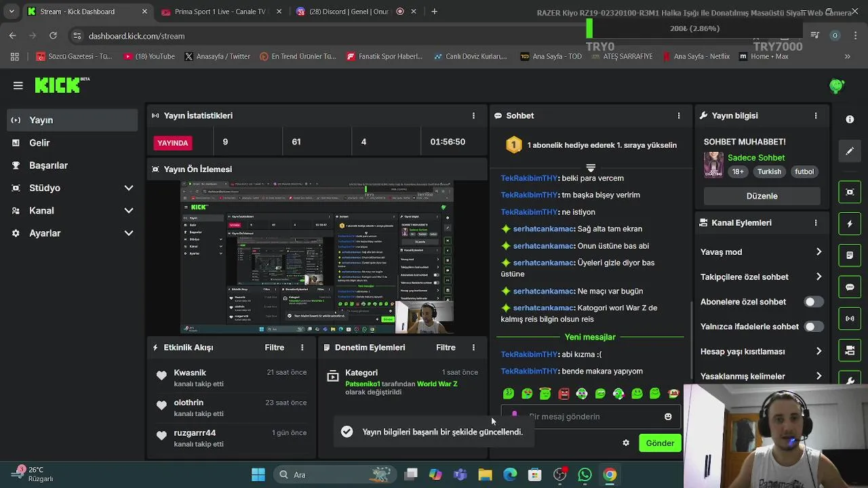
Task: Click the 'futbol' tag
Action: 804,172
